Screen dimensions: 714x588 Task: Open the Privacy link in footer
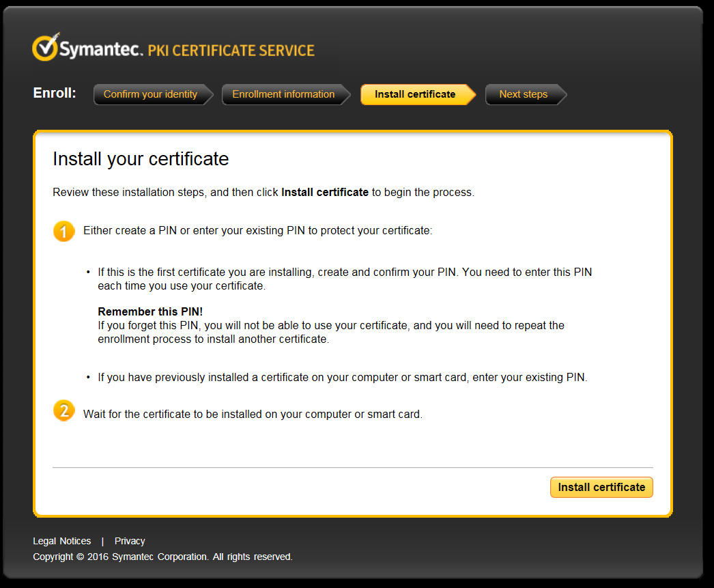[130, 541]
